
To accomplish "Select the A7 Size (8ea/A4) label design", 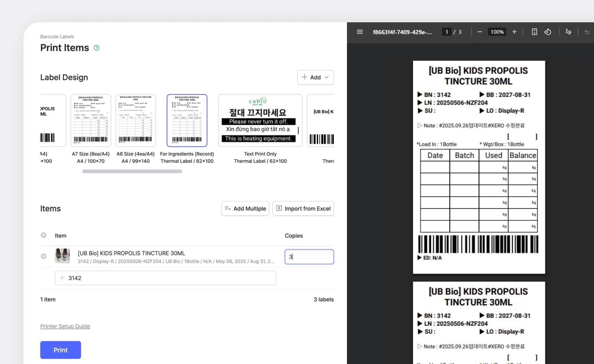I will point(91,120).
